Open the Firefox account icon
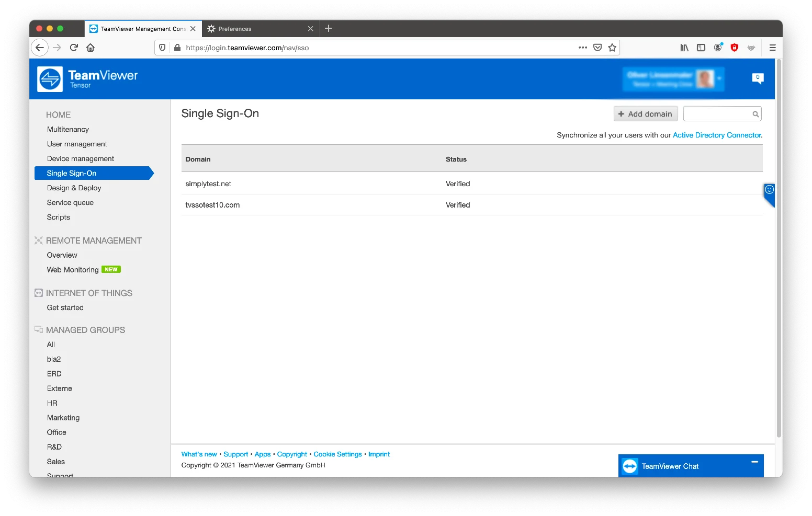The width and height of the screenshot is (812, 516). click(718, 48)
